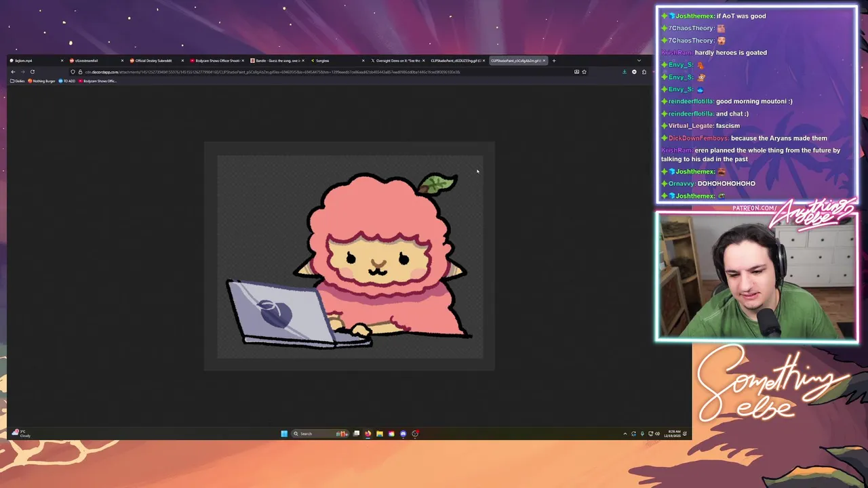Open the colorful app icon beside File Explorer
Viewport: 868px width, 488px height.
coord(391,434)
